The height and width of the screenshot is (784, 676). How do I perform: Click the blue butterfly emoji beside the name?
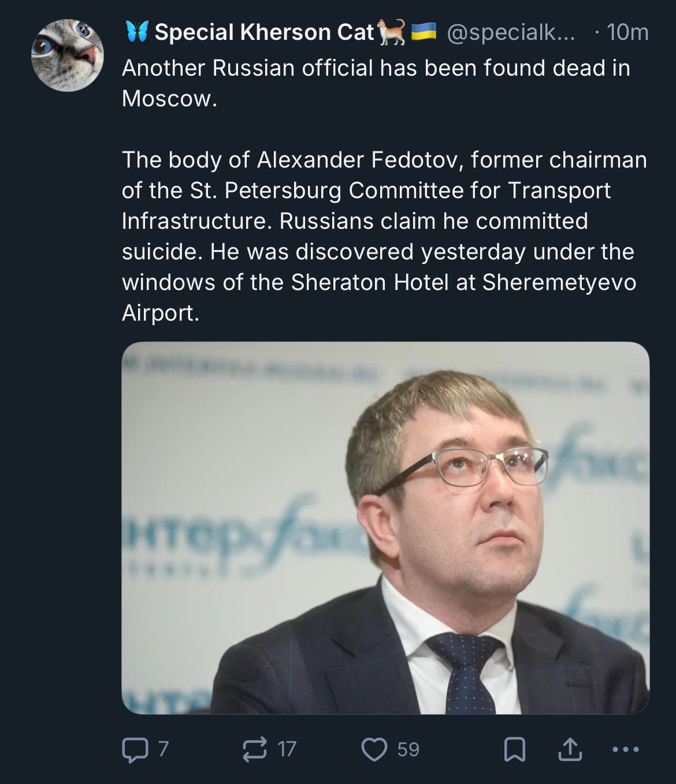pyautogui.click(x=137, y=32)
